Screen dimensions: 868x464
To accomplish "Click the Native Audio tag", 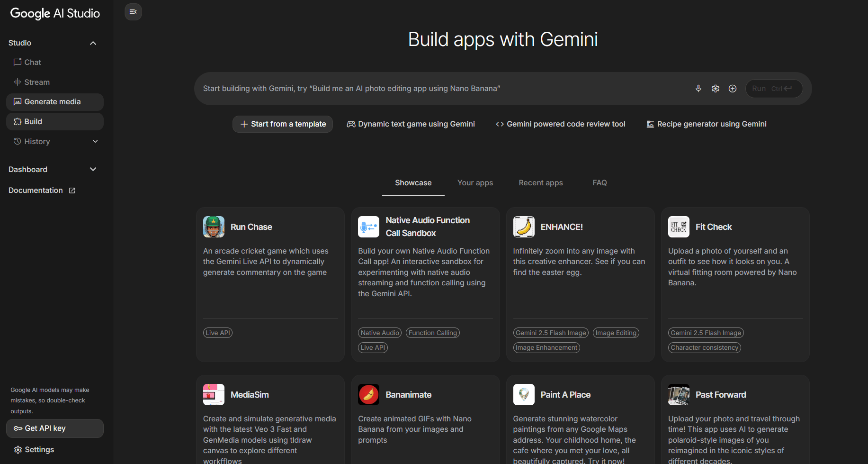I will coord(380,333).
